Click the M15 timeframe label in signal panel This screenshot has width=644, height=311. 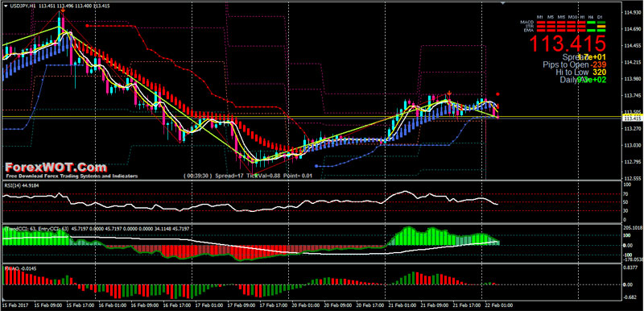pos(561,17)
